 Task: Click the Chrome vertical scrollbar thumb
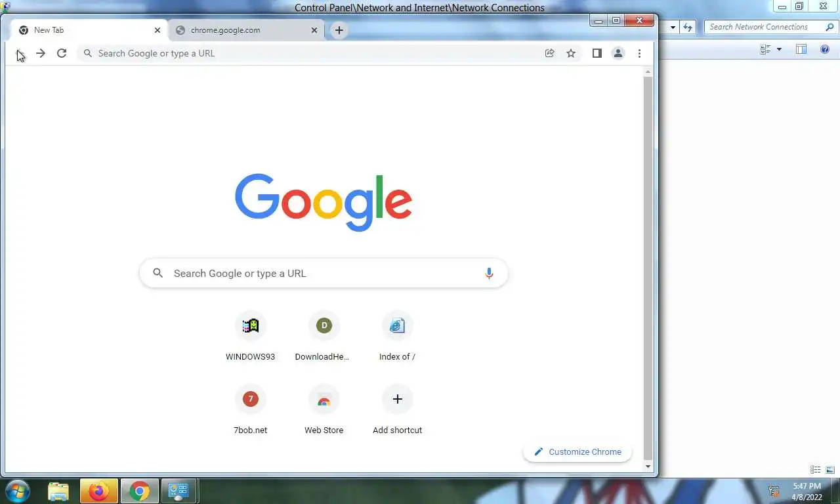click(x=648, y=267)
